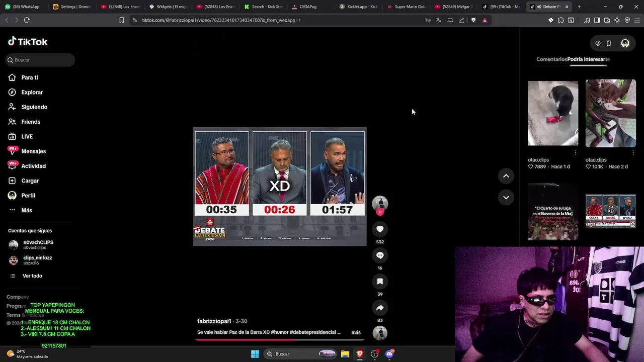Follow creator via red plus badge
This screenshot has width=644, height=362.
click(380, 212)
